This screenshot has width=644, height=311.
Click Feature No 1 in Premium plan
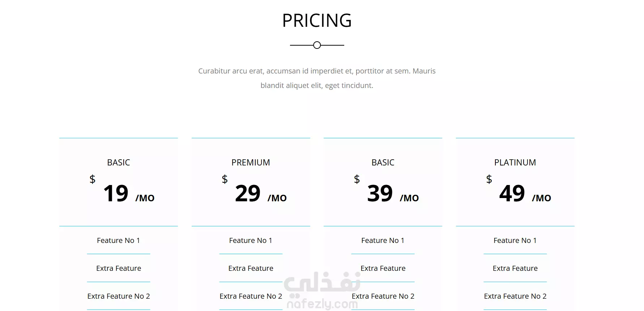pos(251,240)
